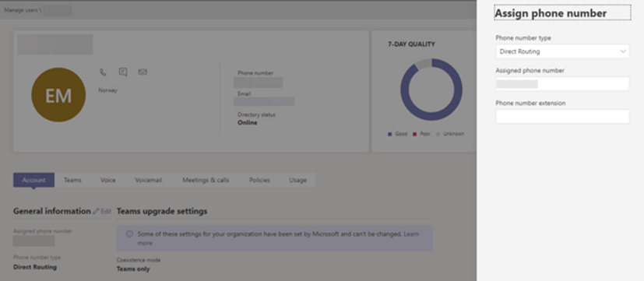This screenshot has width=644, height=281.
Task: Click the Teams upgrade settings heading
Action: pos(162,211)
